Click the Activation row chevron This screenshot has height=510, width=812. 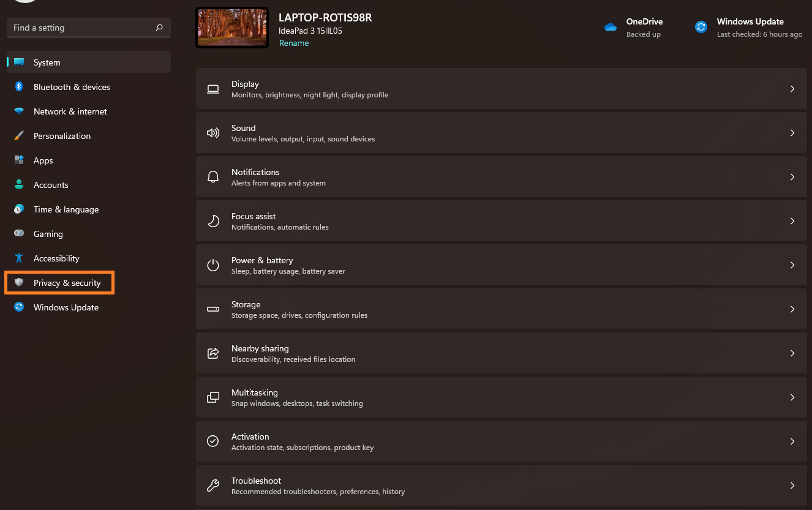(792, 441)
